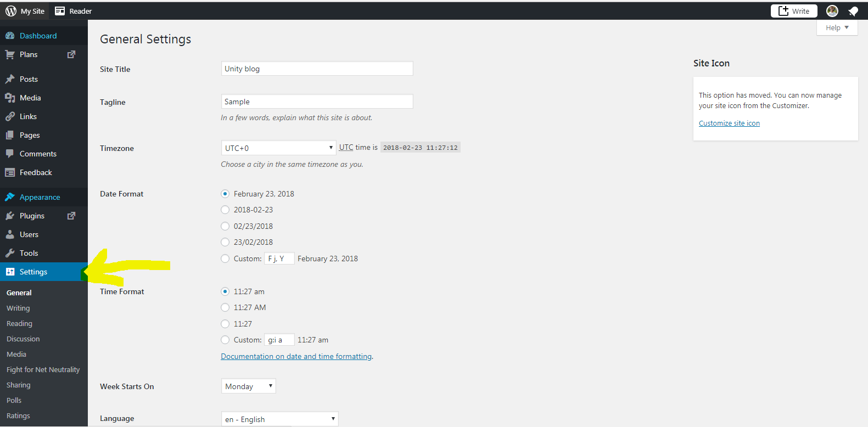Image resolution: width=868 pixels, height=427 pixels.
Task: Open notifications bell icon
Action: [853, 11]
